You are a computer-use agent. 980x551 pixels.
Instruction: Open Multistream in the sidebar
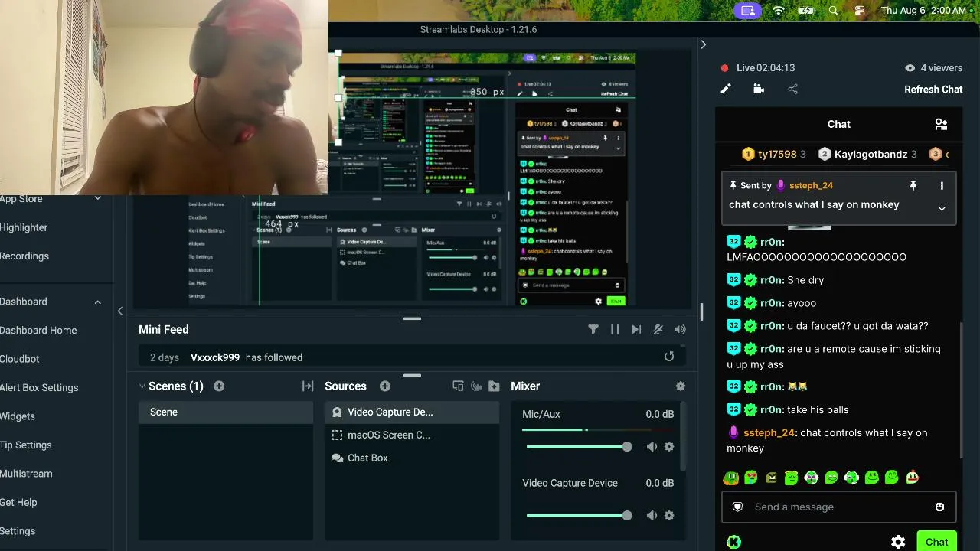point(26,473)
